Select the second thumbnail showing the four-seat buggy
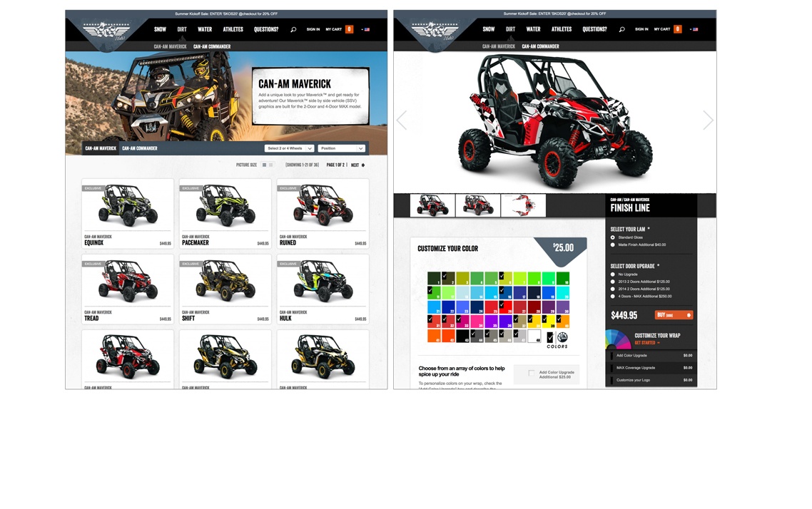Image resolution: width=812 pixels, height=509 pixels. click(478, 205)
